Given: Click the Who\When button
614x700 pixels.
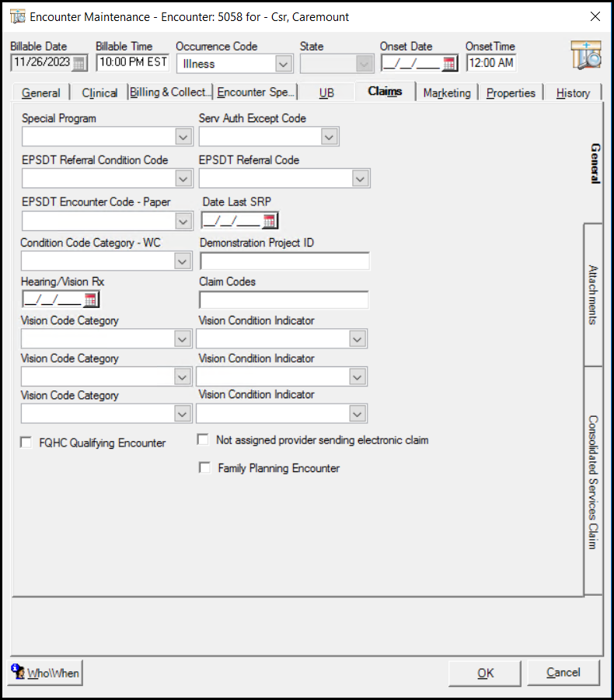Looking at the screenshot, I should 46,673.
